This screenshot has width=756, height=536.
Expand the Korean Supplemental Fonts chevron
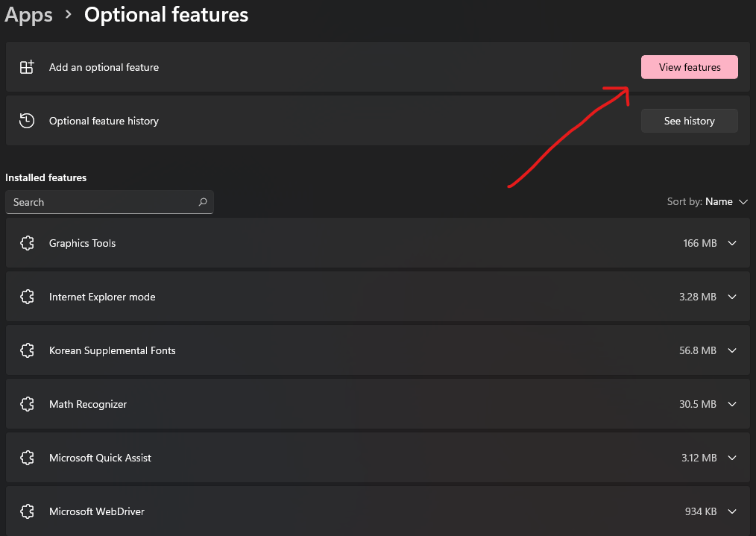pyautogui.click(x=732, y=350)
